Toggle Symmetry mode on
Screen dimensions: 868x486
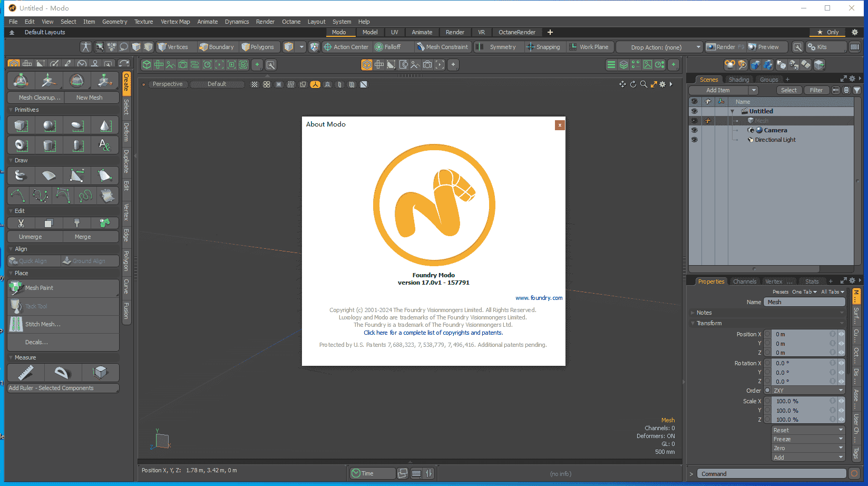tap(499, 46)
